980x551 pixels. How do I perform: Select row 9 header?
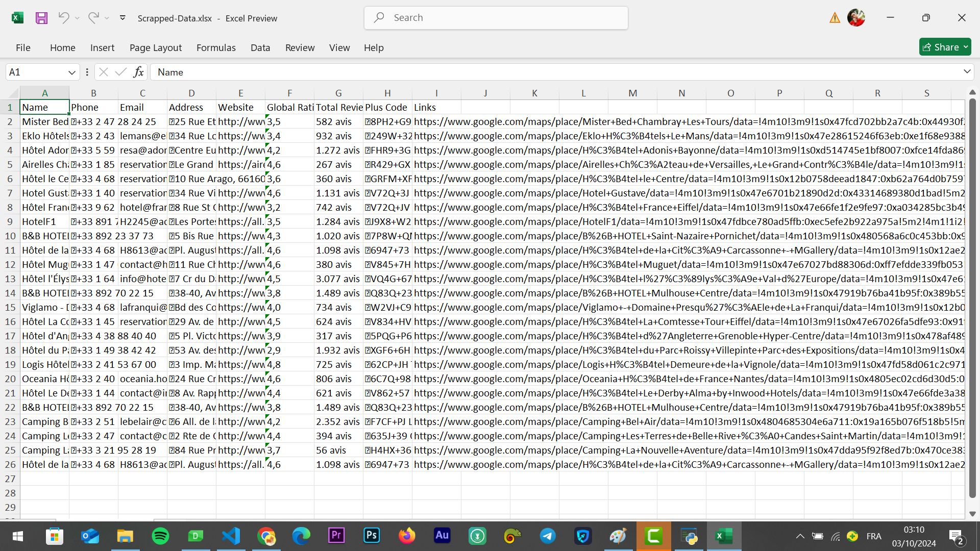[x=10, y=222]
